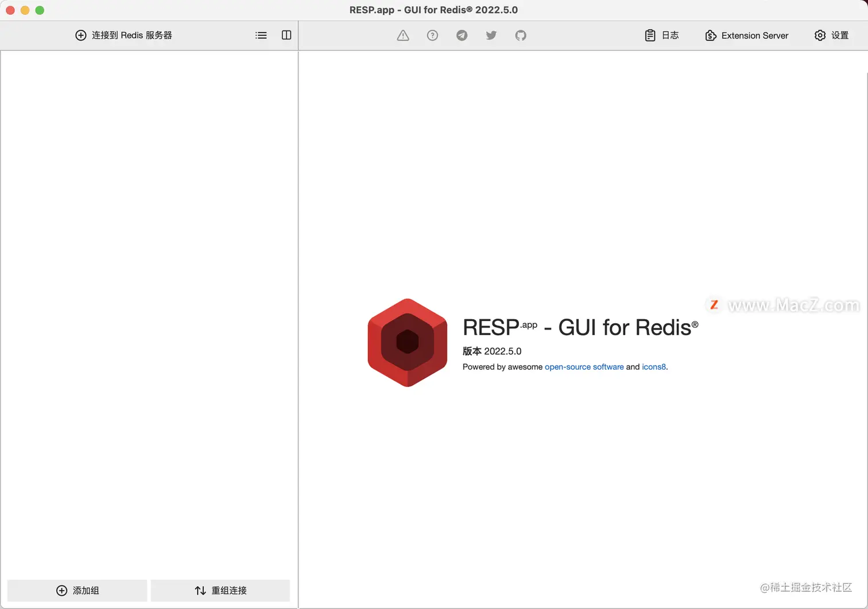Click the warning triangle report icon

click(403, 36)
